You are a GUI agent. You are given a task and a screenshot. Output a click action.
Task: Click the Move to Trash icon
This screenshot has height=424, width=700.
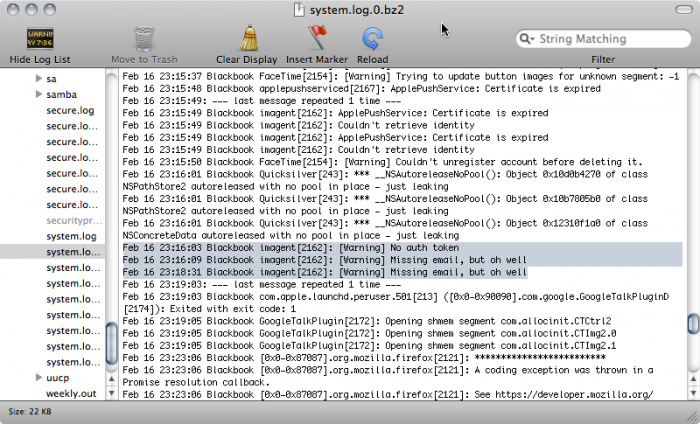tap(145, 39)
